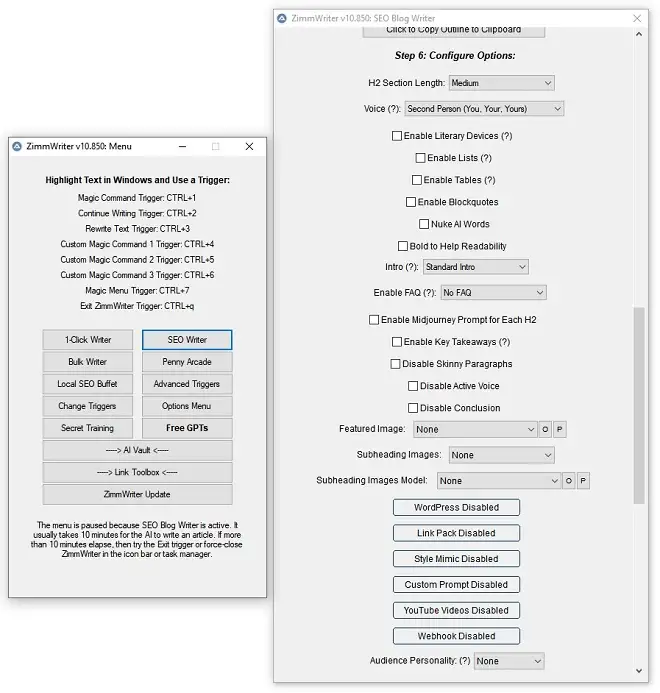The image size is (660, 693).
Task: Click the 'Magic Command Trigger: CTRL+1' text
Action: [137, 198]
